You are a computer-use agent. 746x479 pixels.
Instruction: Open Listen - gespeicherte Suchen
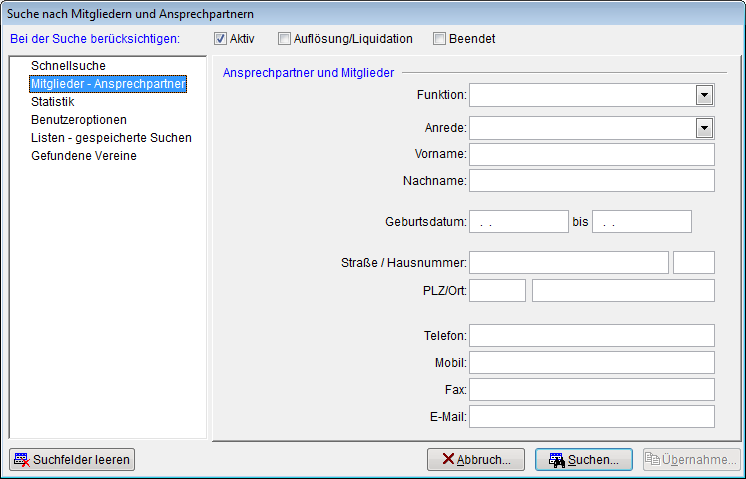(111, 138)
